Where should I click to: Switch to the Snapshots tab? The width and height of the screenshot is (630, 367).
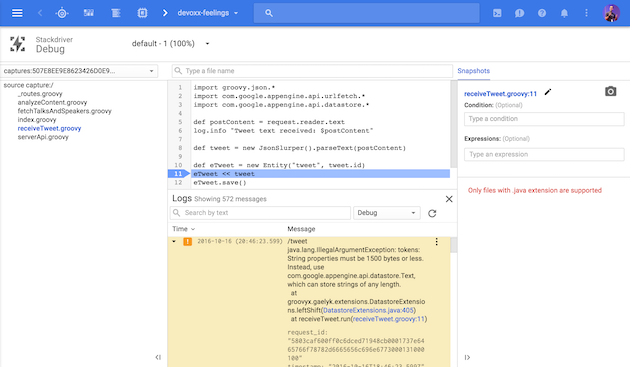[x=473, y=71]
